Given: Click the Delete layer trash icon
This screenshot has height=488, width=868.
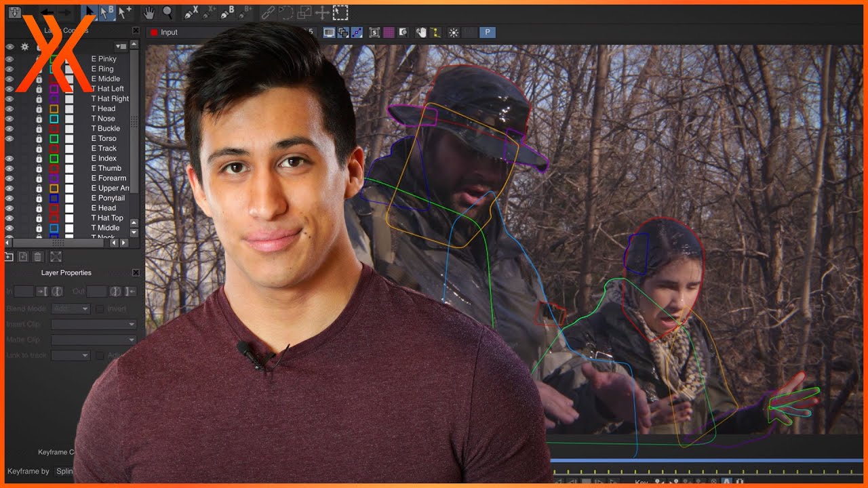Looking at the screenshot, I should (38, 256).
